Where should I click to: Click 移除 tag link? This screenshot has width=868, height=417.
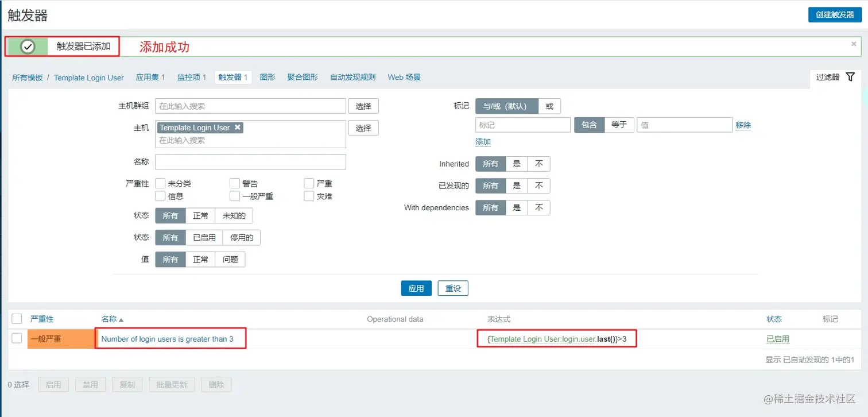743,125
